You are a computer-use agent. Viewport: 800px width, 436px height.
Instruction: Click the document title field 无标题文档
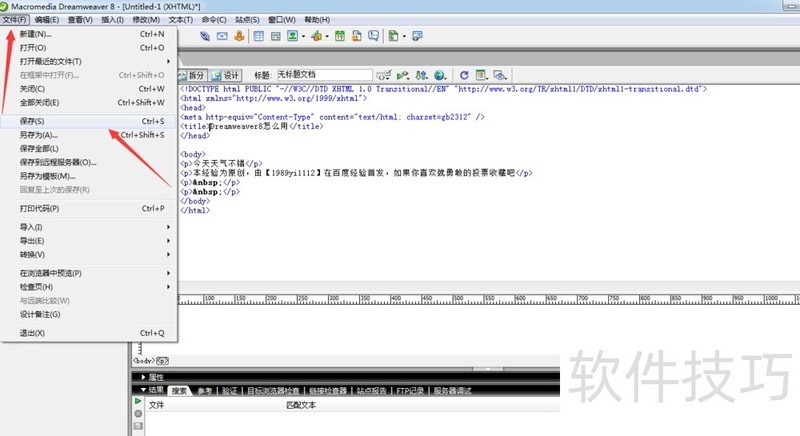click(324, 75)
